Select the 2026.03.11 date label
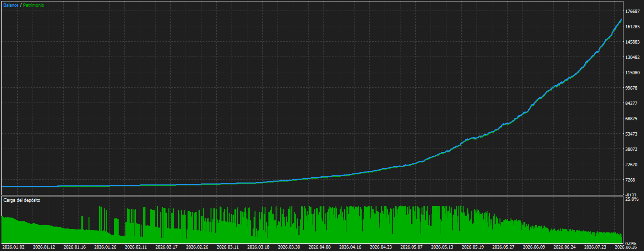The width and height of the screenshot is (644, 251). click(228, 248)
